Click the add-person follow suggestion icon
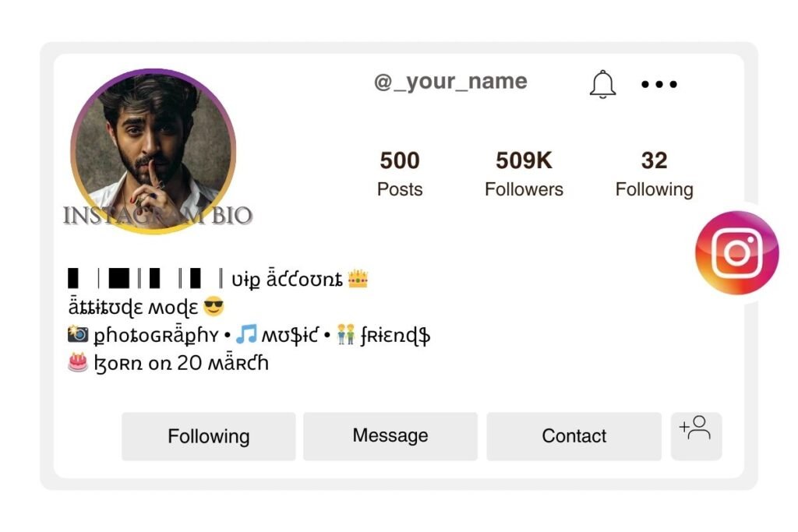The width and height of the screenshot is (798, 532). 696,435
